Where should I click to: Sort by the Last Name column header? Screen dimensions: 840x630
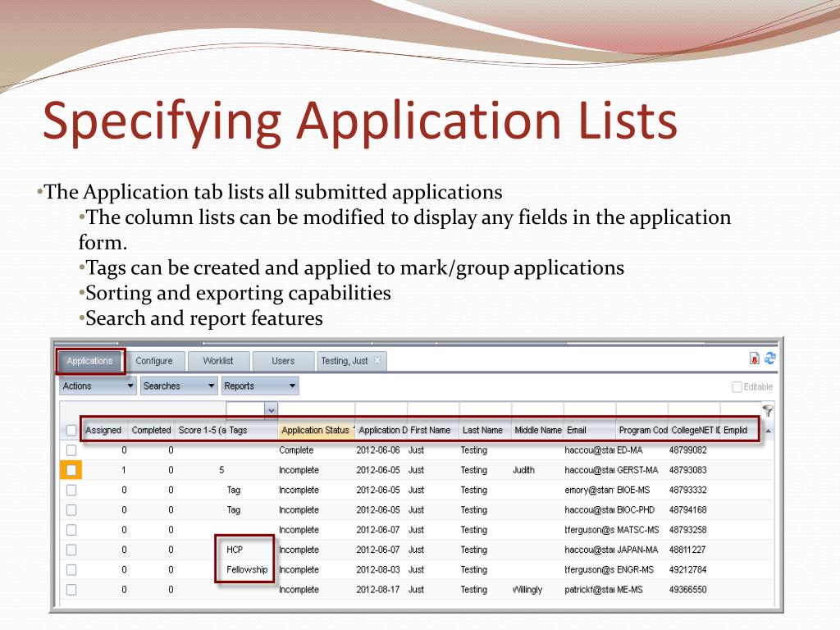484,430
